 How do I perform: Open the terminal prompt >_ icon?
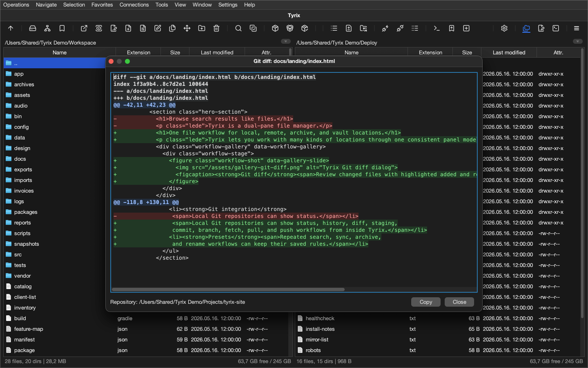[437, 28]
